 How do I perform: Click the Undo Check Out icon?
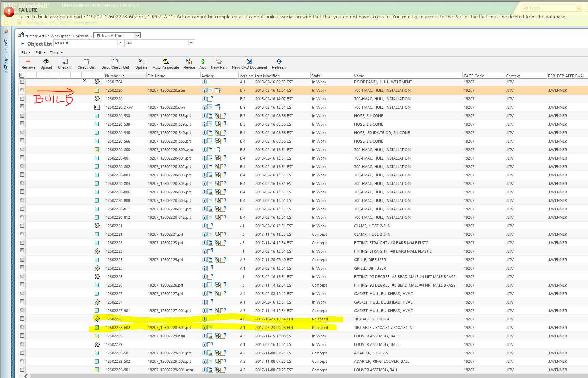115,62
